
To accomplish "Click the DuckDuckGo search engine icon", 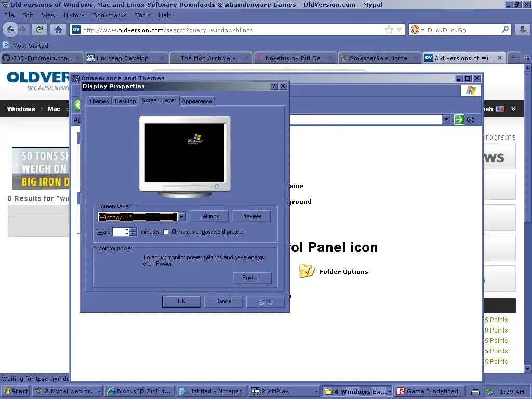I will point(415,30).
